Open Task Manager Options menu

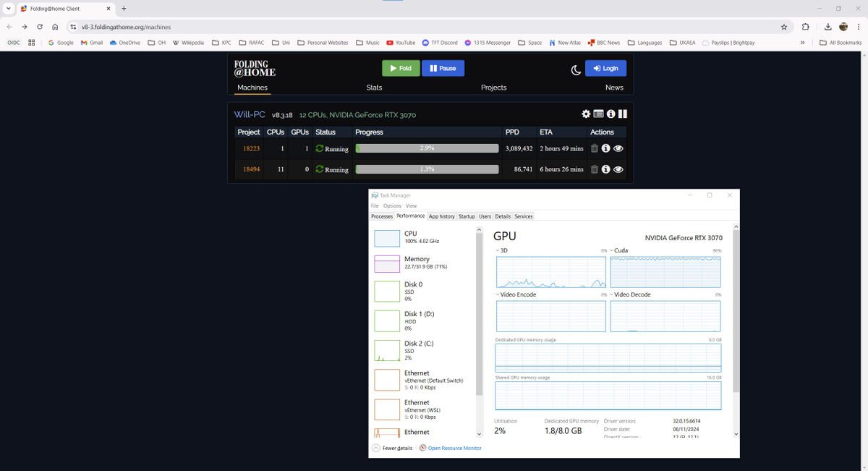pos(392,205)
